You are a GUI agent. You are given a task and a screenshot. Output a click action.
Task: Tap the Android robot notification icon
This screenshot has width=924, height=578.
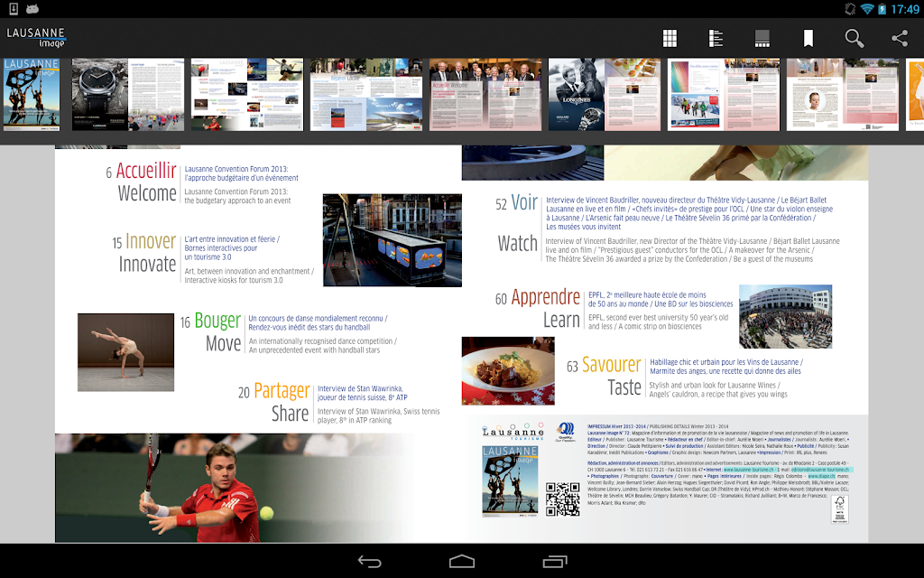(x=32, y=8)
